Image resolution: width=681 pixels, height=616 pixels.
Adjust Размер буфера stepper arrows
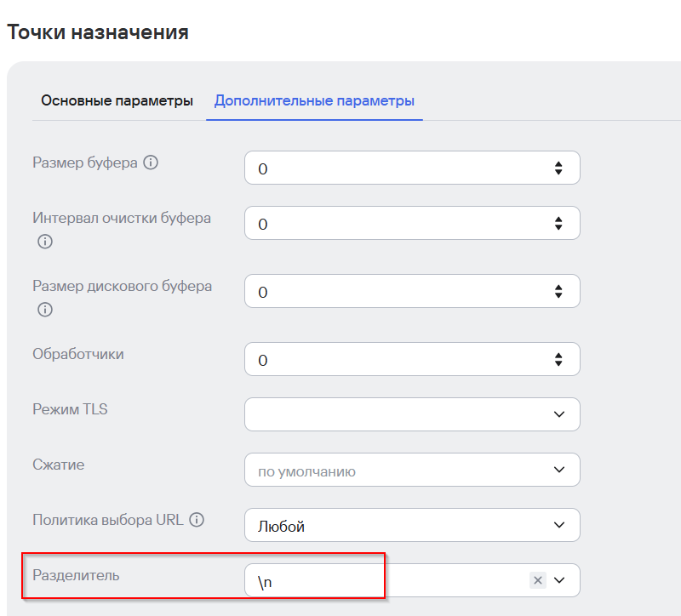[558, 168]
